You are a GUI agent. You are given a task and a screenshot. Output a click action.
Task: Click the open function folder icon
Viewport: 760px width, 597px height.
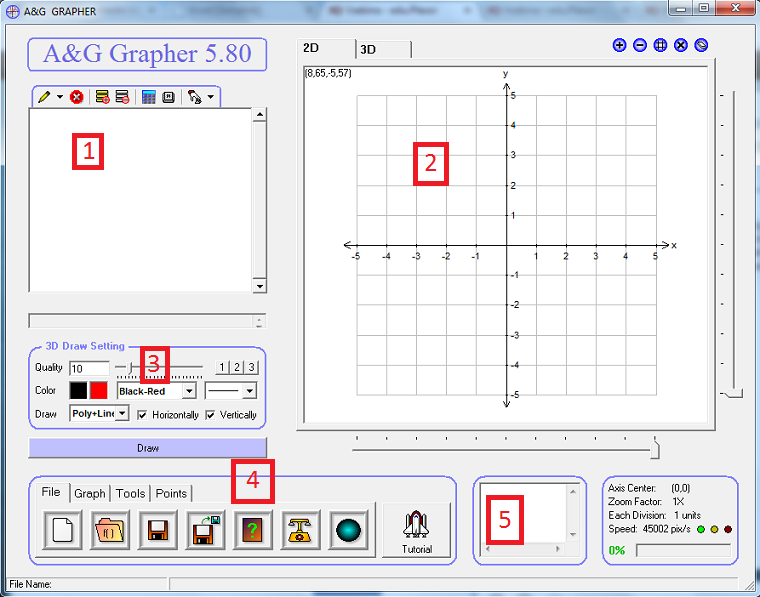[110, 529]
